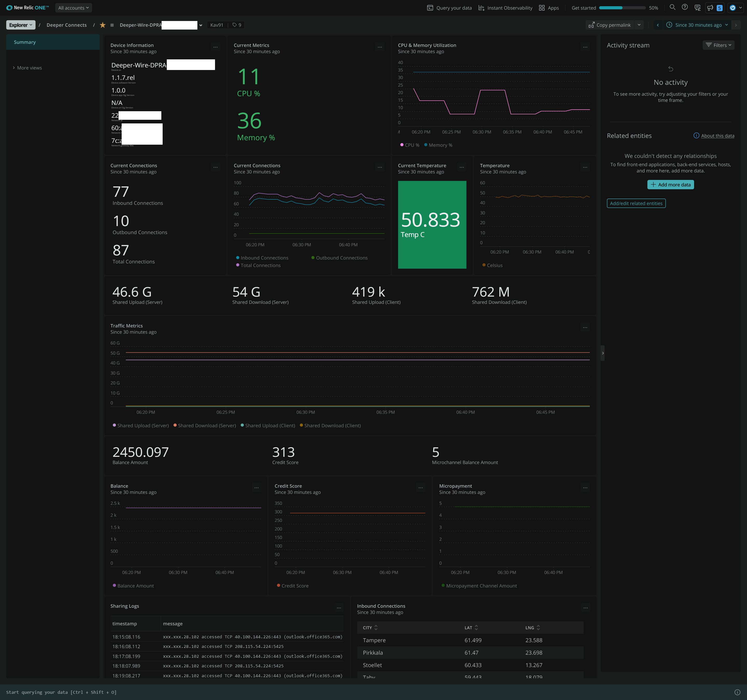Click the Balance Amount legend dot
Viewport: 747px width, 700px height.
point(114,585)
